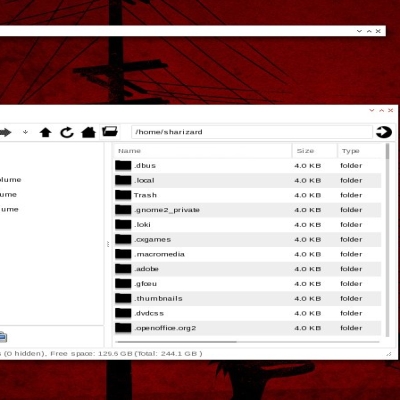Select the Trash folder icon
The width and height of the screenshot is (400, 400).
123,195
